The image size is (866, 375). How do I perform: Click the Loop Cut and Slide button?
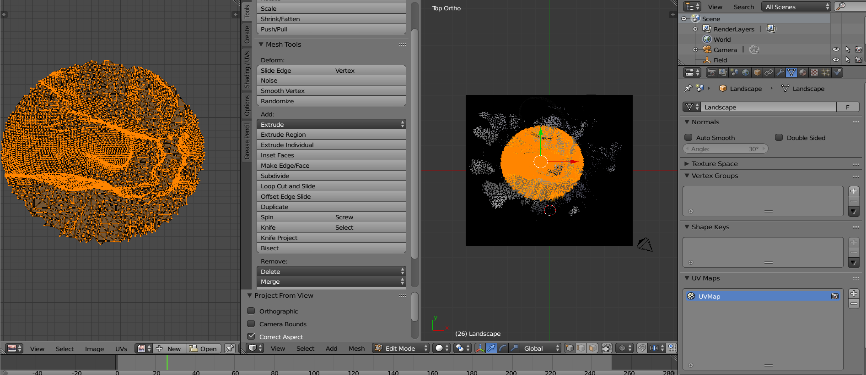coord(332,186)
